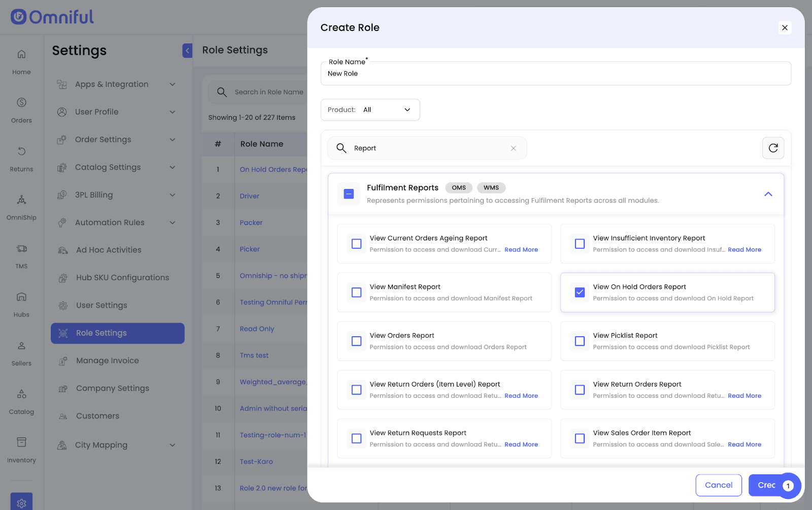Viewport: 812px width, 510px height.
Task: Clear the Report search with X icon
Action: (x=513, y=148)
